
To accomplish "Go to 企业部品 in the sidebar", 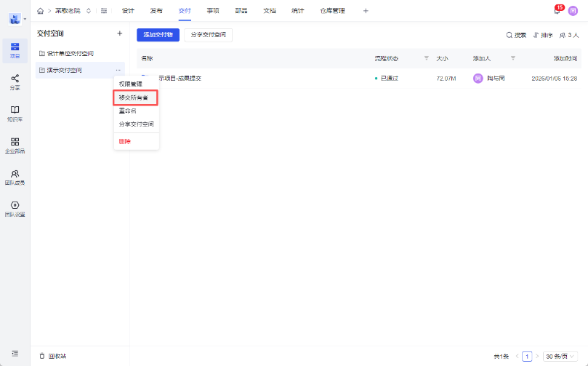I will [x=15, y=145].
